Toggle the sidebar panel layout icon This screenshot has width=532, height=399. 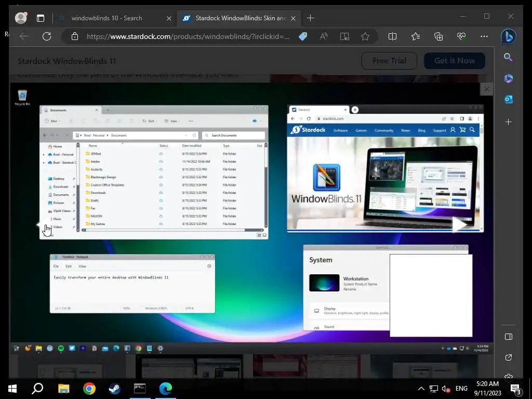508,337
